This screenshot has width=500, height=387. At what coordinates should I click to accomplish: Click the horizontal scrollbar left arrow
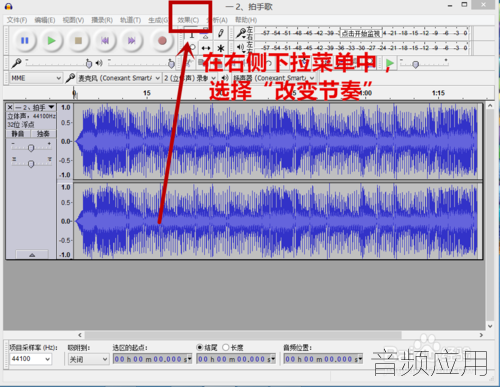(x=80, y=335)
